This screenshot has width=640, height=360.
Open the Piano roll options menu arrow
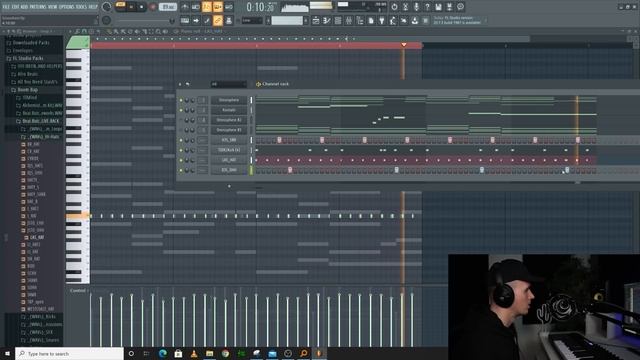coord(70,31)
